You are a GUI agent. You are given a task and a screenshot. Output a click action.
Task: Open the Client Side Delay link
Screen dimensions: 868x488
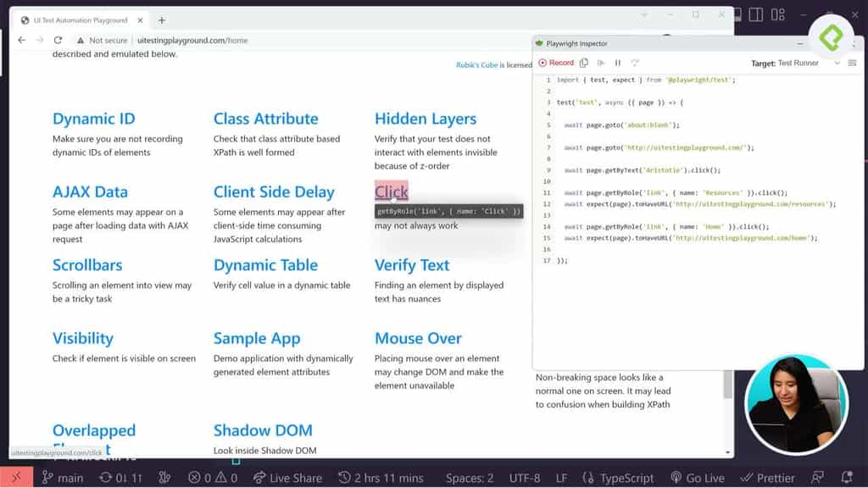274,191
